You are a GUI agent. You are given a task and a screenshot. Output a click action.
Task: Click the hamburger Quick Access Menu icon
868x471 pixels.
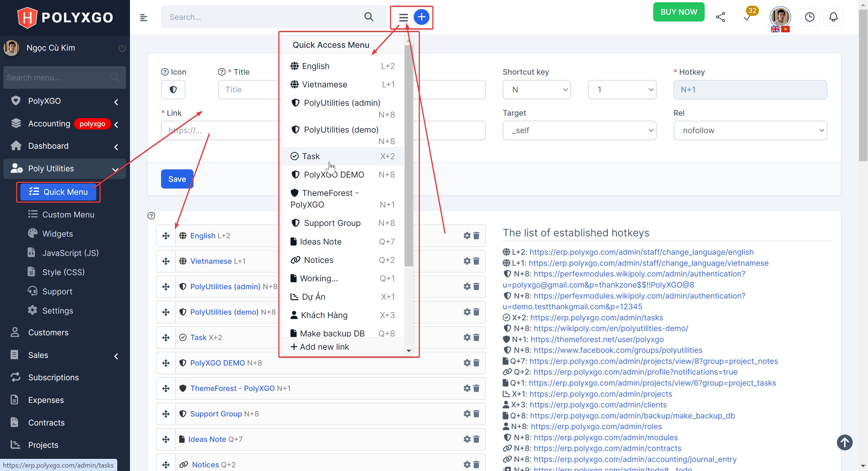pyautogui.click(x=403, y=17)
